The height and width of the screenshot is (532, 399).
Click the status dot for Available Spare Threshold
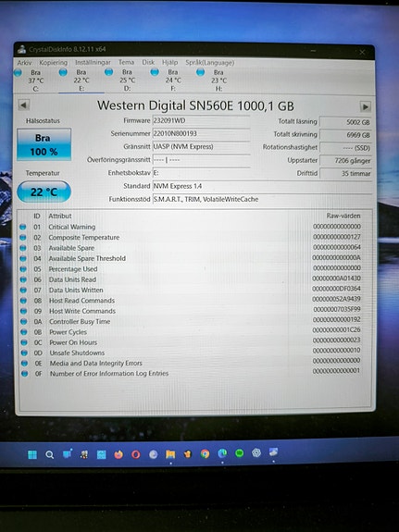pyautogui.click(x=23, y=258)
